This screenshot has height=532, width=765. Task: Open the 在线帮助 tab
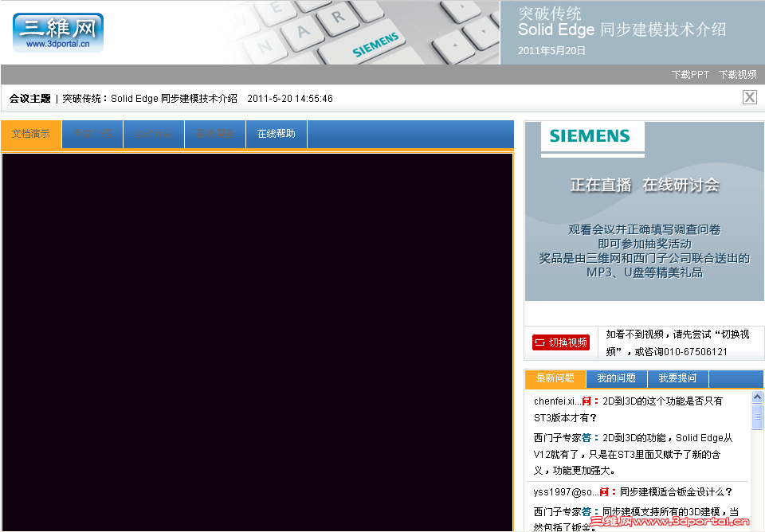277,134
